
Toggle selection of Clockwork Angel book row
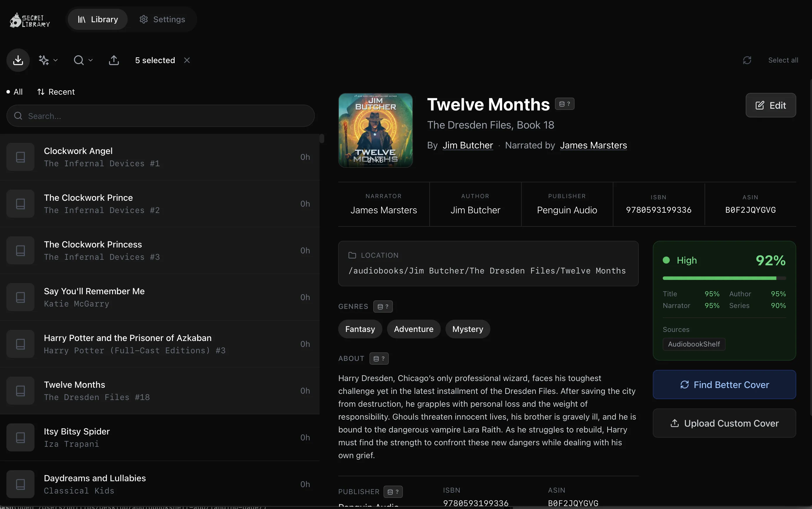point(159,157)
